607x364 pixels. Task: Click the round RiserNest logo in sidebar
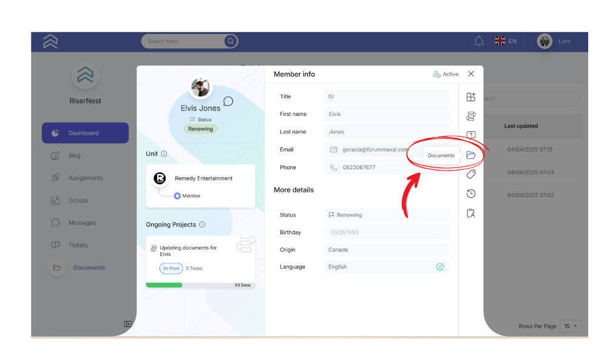click(x=85, y=75)
